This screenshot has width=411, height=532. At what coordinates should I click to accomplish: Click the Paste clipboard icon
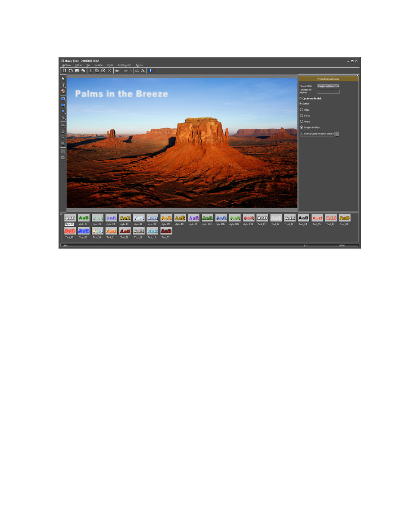tap(103, 71)
